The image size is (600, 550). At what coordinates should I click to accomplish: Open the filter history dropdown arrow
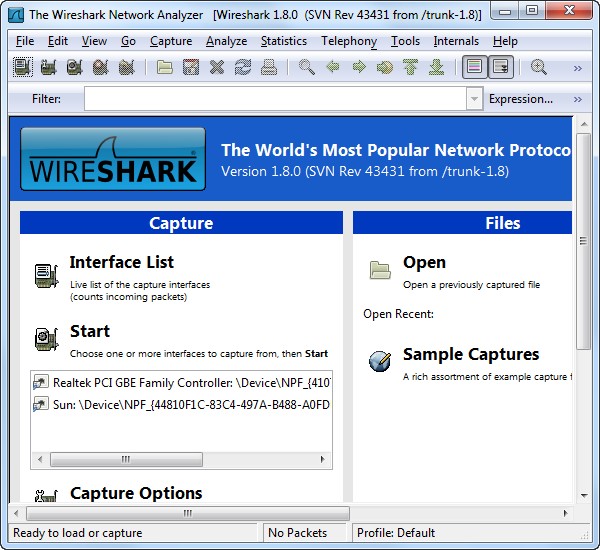pos(474,99)
